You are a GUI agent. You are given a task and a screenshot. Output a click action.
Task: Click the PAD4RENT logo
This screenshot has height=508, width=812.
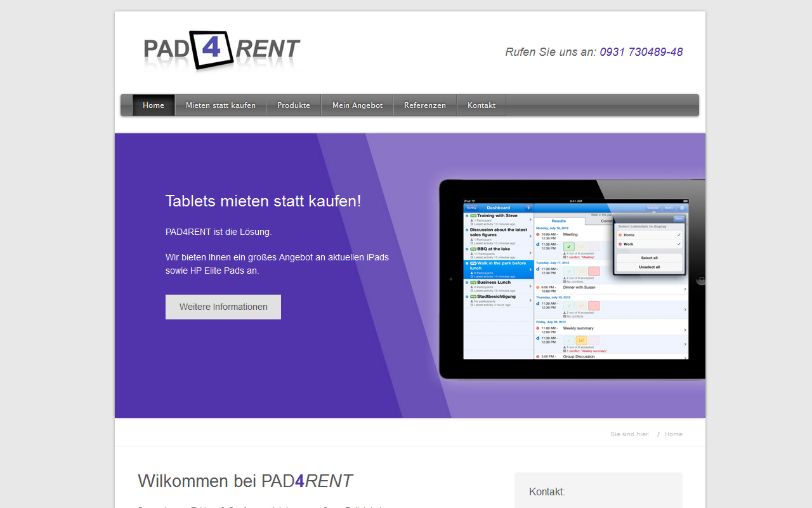click(221, 51)
